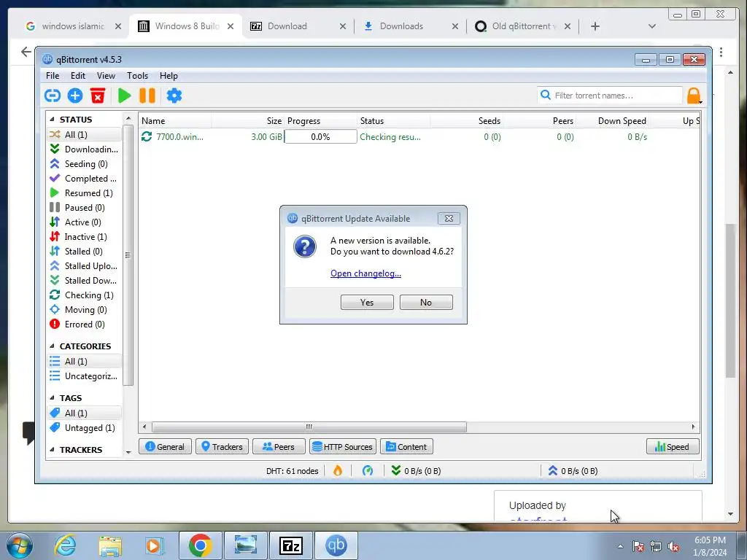Switch to the Trackers tab
Screen dimensions: 747x560
[x=222, y=447]
